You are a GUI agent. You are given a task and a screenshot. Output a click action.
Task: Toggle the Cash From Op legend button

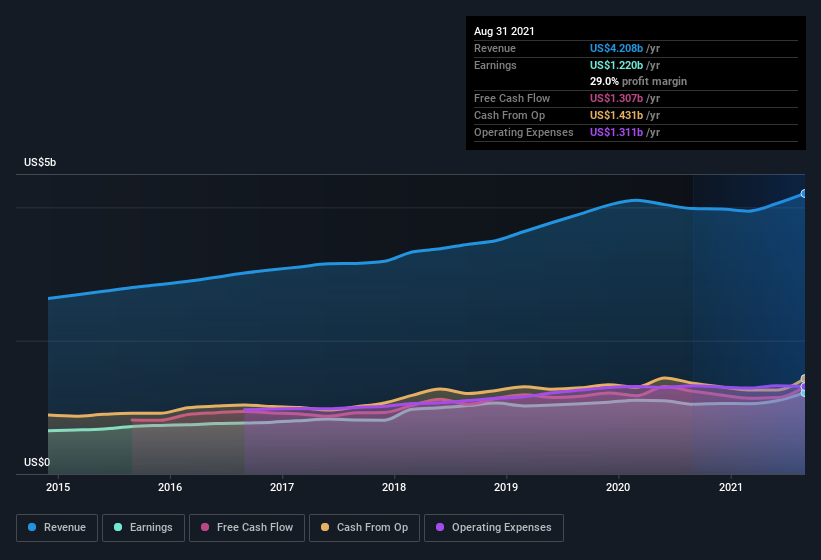click(x=364, y=528)
